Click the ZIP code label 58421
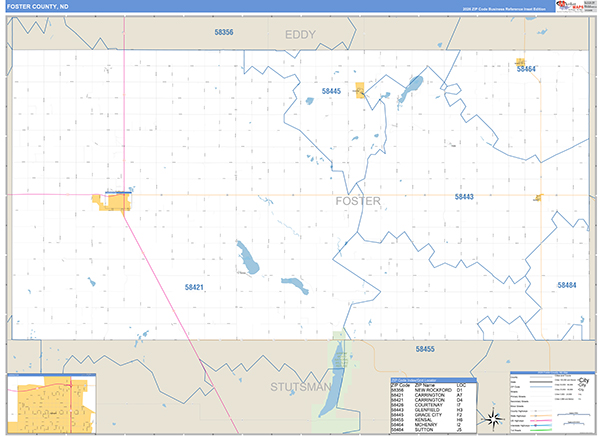This screenshot has height=436, width=600. pyautogui.click(x=194, y=287)
